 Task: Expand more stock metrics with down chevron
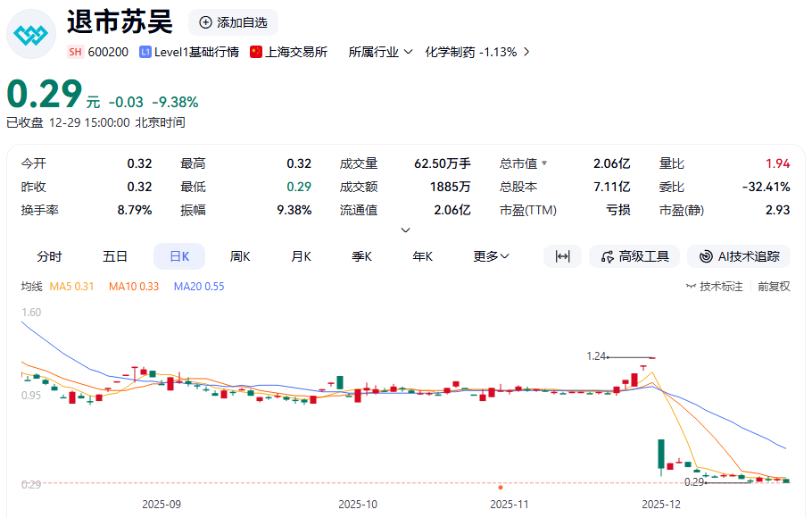click(x=406, y=230)
